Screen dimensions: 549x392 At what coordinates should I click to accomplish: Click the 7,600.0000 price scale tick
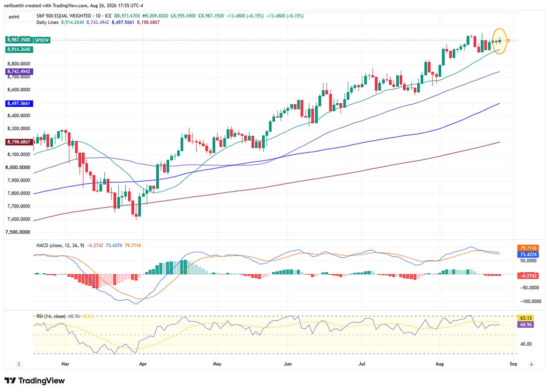pos(18,219)
